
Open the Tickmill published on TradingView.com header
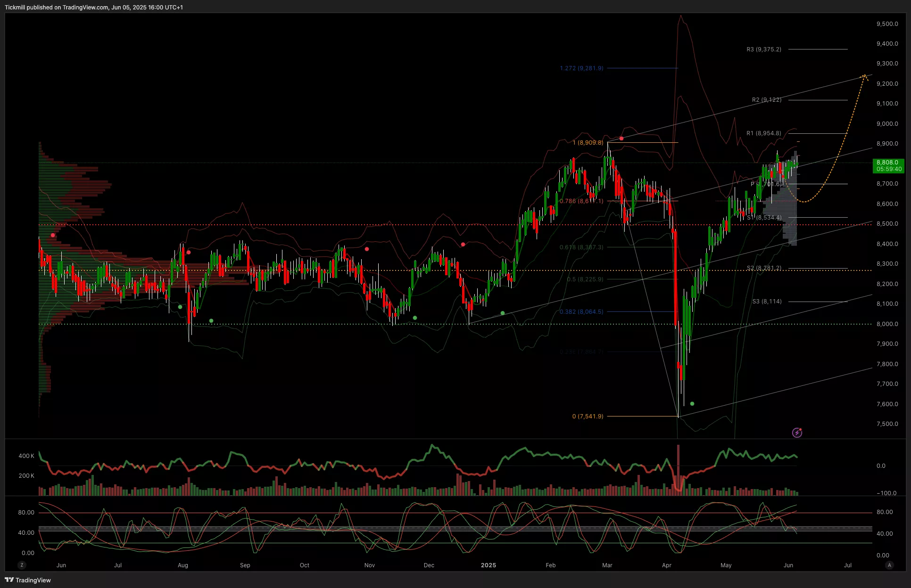tap(94, 7)
